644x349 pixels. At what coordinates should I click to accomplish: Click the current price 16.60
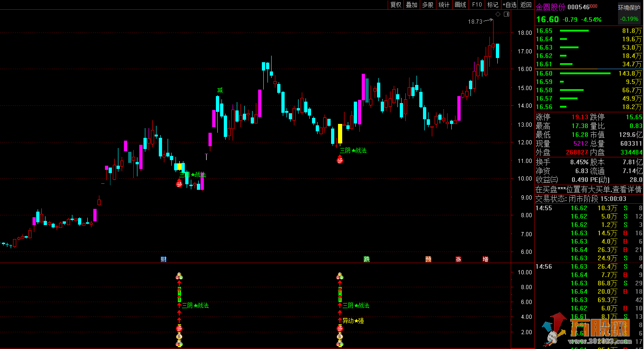(547, 19)
